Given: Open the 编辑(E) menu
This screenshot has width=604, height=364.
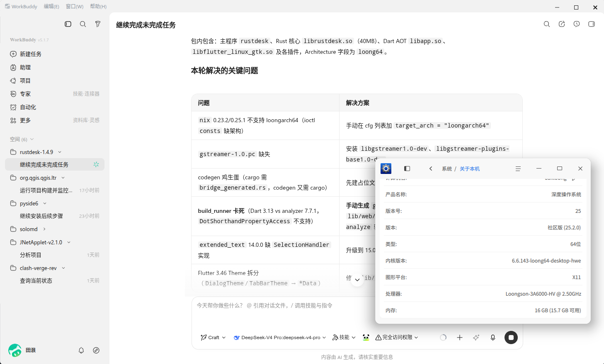Looking at the screenshot, I should 51,7.
